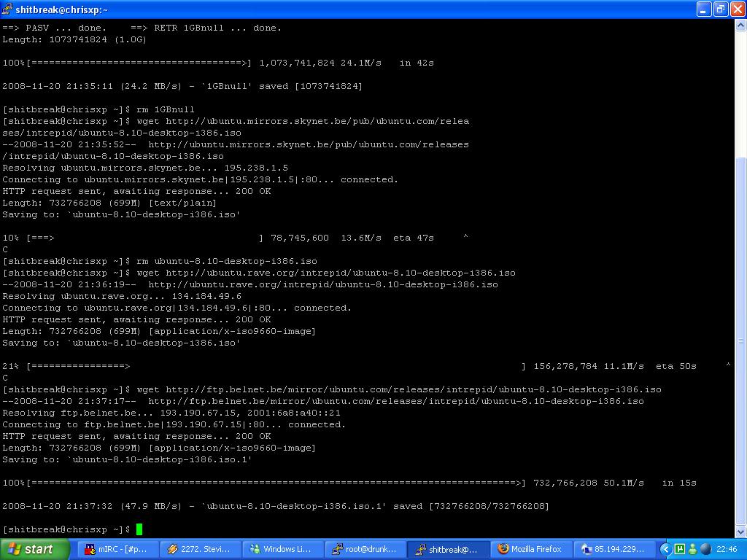The image size is (747, 560).
Task: Click 'Resolving ubuntu.mirrors.skynet.be... 195.238.1.5' line
Action: click(x=145, y=168)
